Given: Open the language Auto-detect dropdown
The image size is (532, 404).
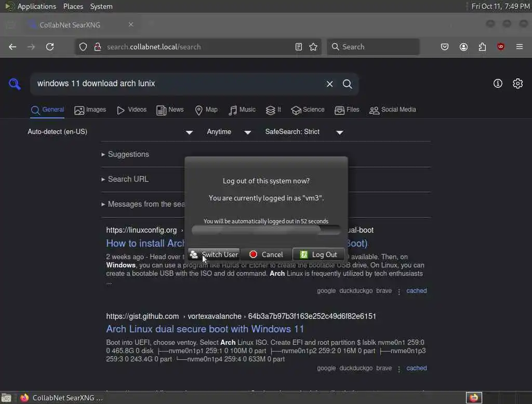Looking at the screenshot, I should pyautogui.click(x=110, y=132).
